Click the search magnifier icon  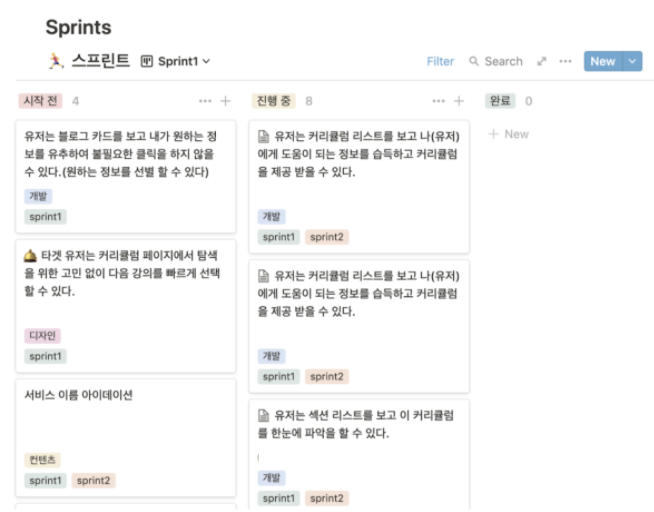[x=474, y=61]
